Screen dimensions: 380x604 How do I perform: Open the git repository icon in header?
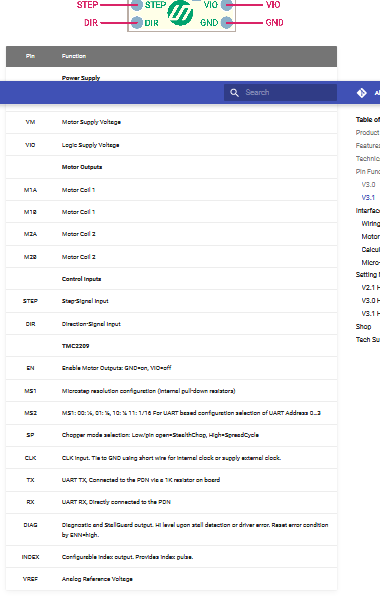[362, 93]
